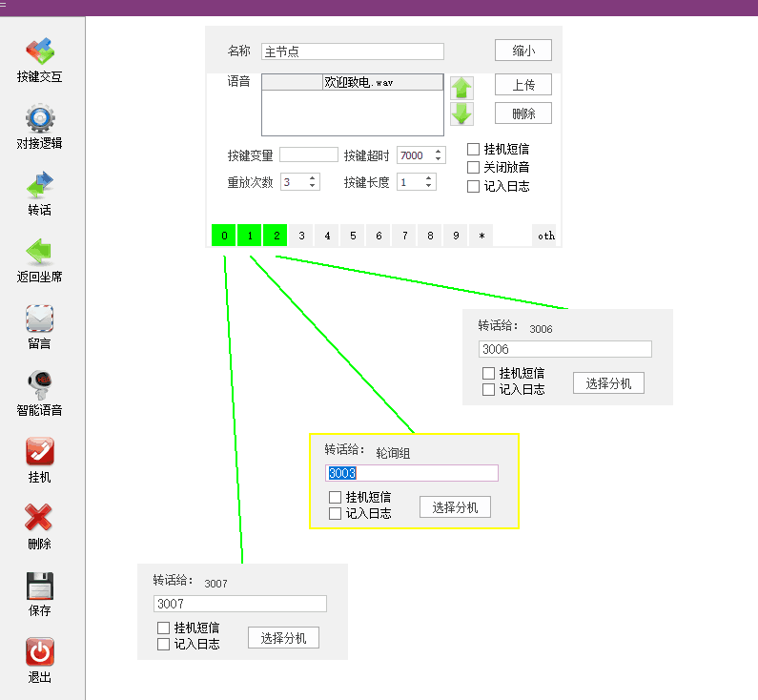This screenshot has height=700, width=758.
Task: Click the 保存 floppy disk icon
Action: (40, 586)
